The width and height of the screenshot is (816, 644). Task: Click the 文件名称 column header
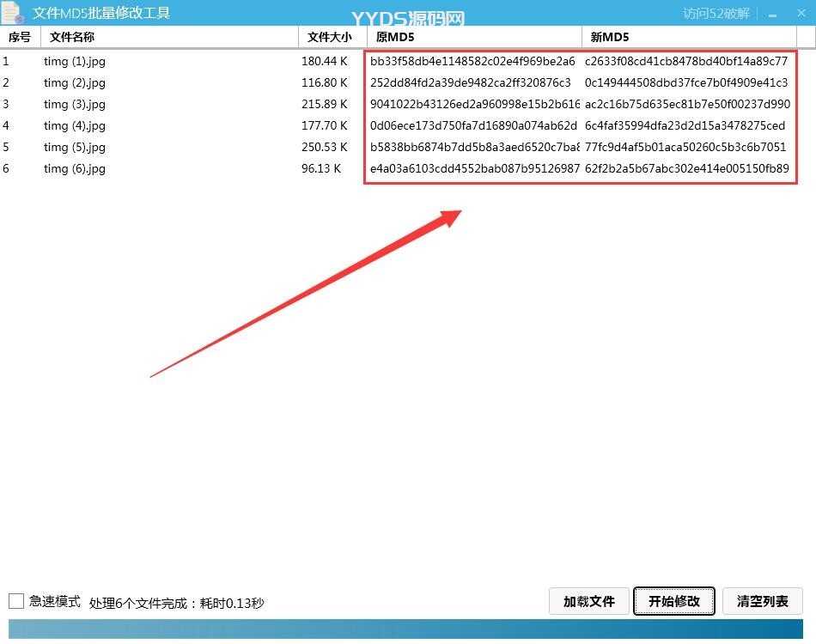tap(72, 37)
